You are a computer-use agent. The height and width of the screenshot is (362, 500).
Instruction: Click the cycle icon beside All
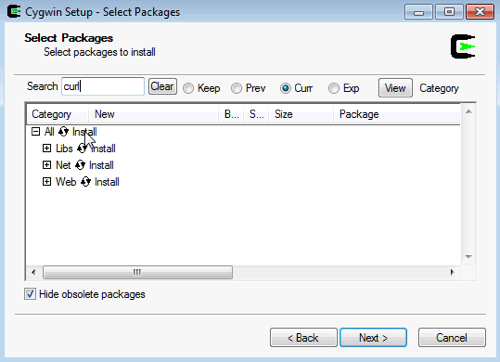click(x=63, y=132)
